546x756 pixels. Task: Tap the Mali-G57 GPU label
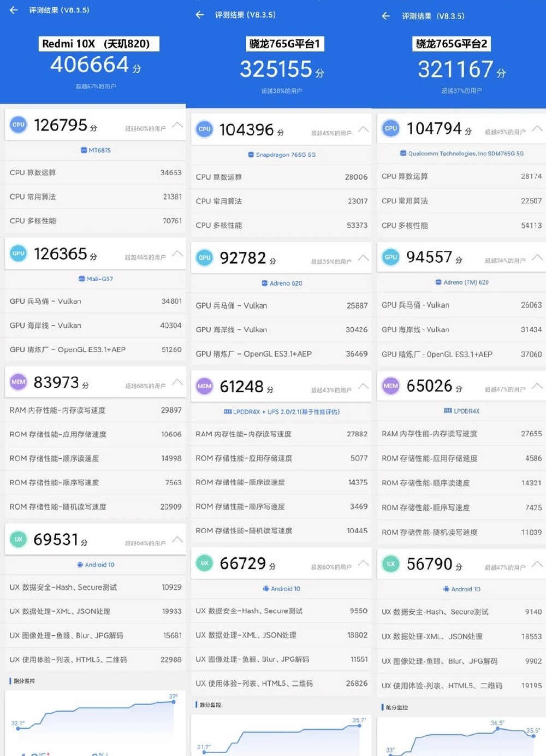pyautogui.click(x=96, y=279)
